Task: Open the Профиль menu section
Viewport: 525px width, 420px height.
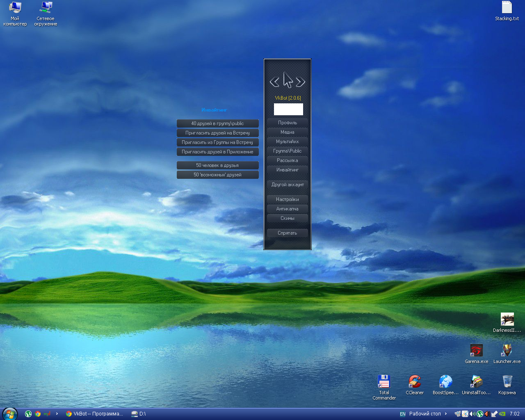Action: (x=287, y=123)
